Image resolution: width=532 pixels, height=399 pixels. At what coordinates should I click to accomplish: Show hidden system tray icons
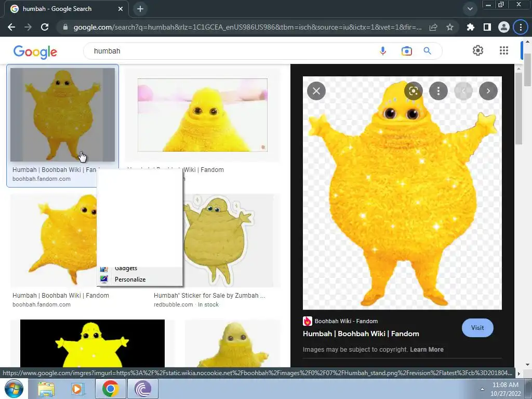pyautogui.click(x=482, y=389)
